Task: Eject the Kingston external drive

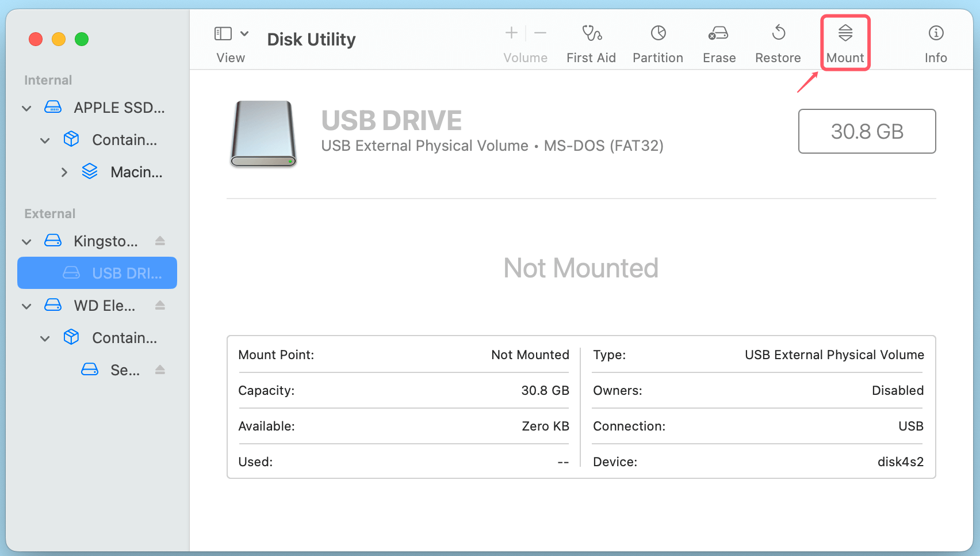Action: 159,241
